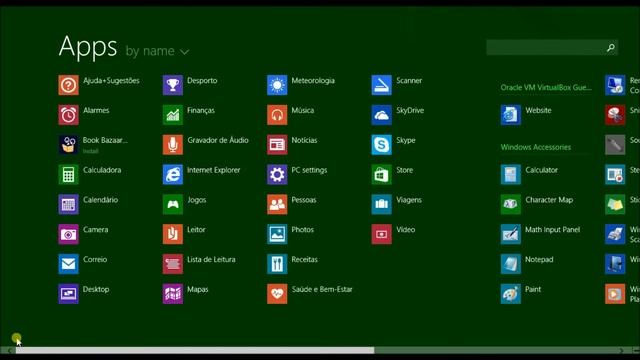Launch the Notepad icon
The image size is (640, 360).
click(x=511, y=264)
